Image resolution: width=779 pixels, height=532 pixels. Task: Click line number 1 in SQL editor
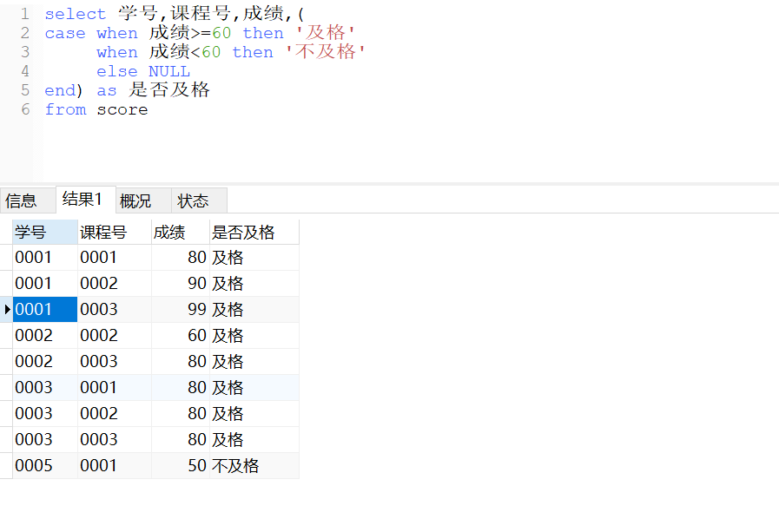point(23,14)
